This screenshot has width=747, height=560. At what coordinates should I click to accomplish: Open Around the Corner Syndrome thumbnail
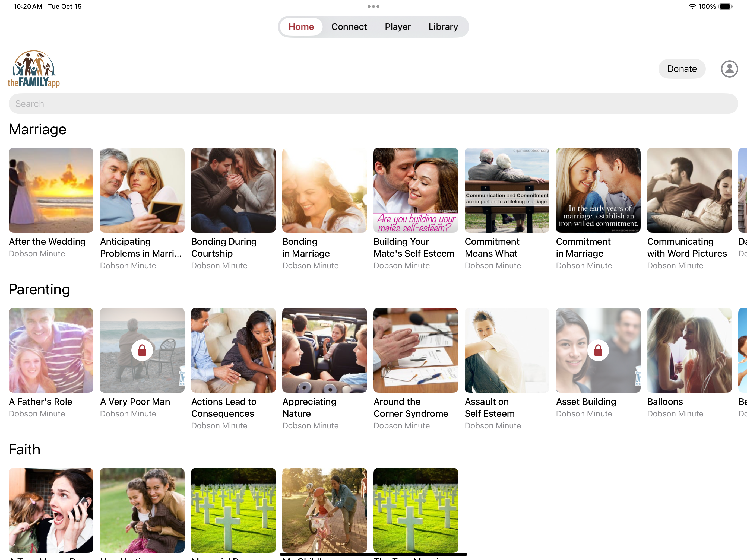point(416,350)
